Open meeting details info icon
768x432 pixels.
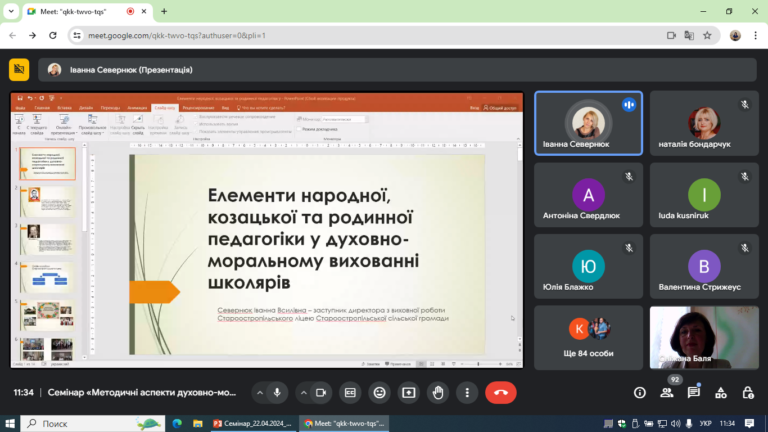640,393
